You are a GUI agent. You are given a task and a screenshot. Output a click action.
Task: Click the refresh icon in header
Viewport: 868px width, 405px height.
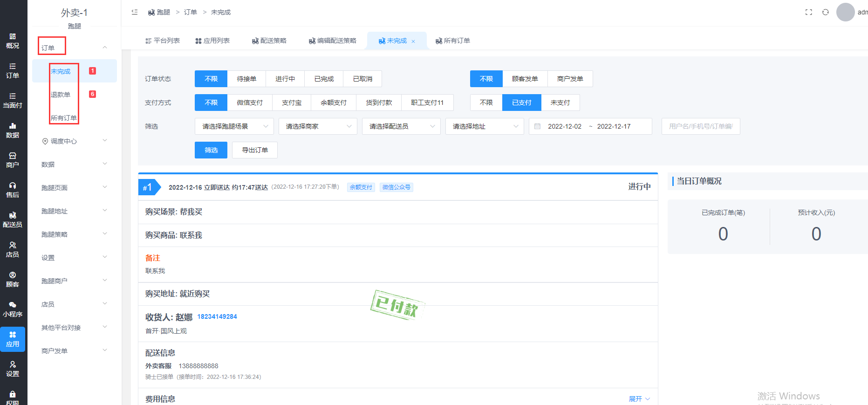[826, 12]
